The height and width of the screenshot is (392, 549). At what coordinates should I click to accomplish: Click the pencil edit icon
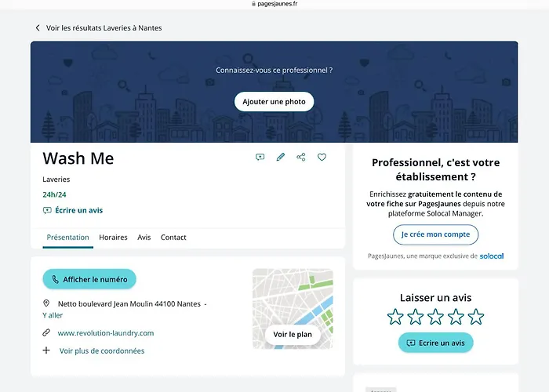[281, 158]
